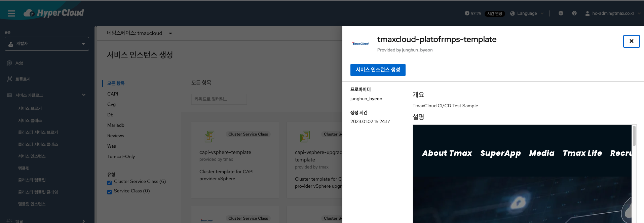Open the help question mark icon
The width and height of the screenshot is (644, 223).
pos(574,13)
